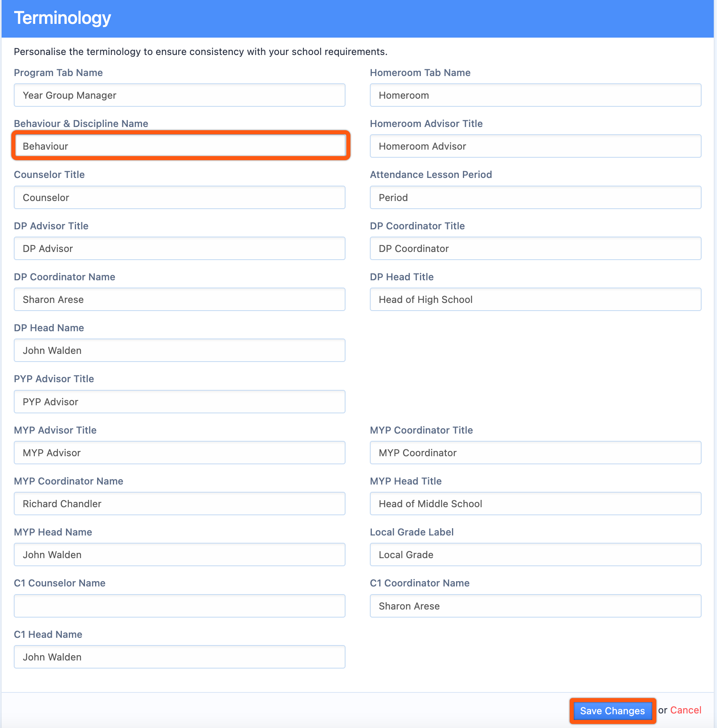717x728 pixels.
Task: Edit the DP Head Title field
Action: click(x=535, y=299)
